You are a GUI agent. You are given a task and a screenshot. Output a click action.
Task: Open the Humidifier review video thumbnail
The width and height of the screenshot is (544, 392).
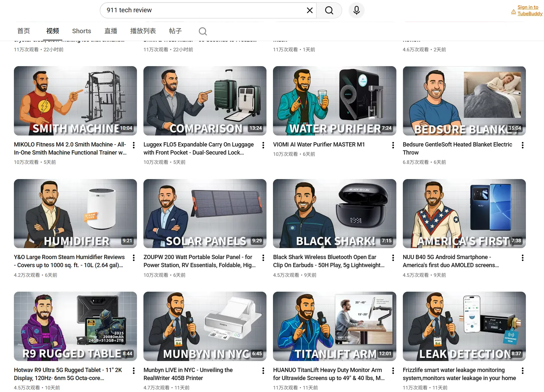(x=75, y=214)
